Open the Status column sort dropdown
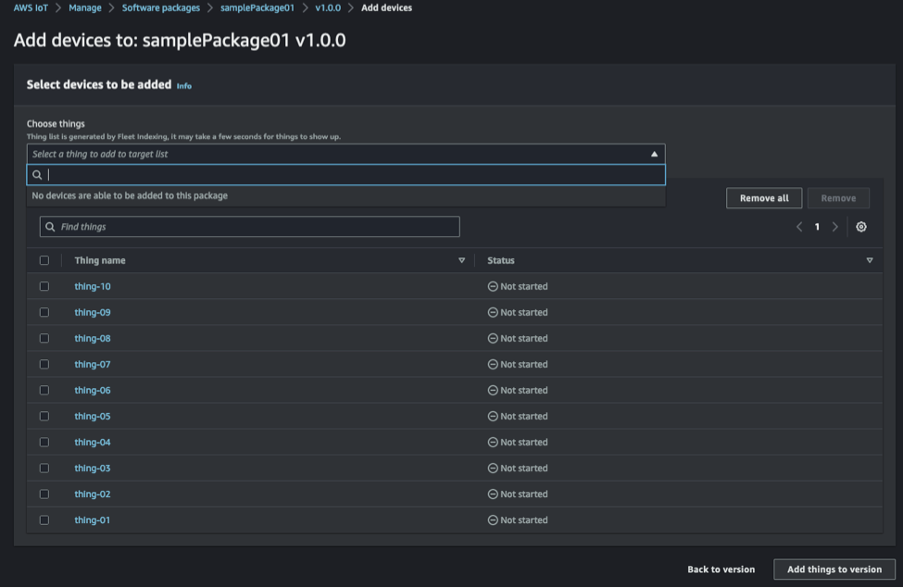Screen dimensions: 903x588 coord(869,260)
